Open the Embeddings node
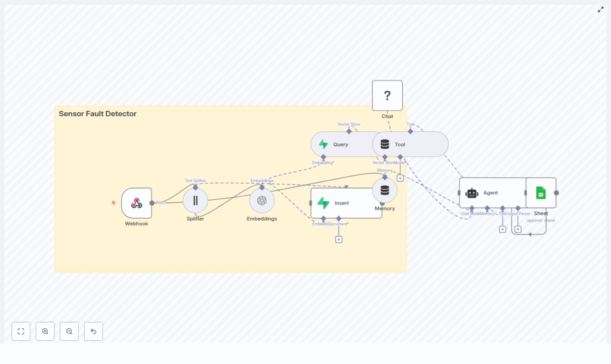Screen dimensions: 611x364 click(x=262, y=200)
